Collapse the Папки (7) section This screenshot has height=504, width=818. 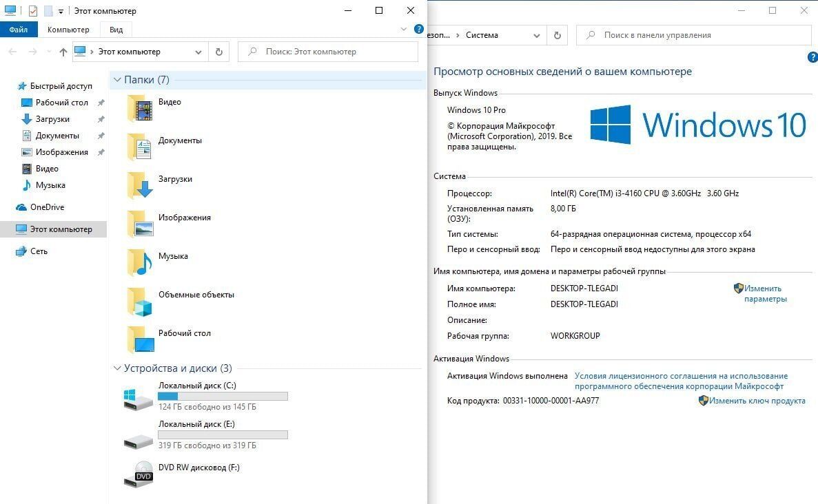116,80
